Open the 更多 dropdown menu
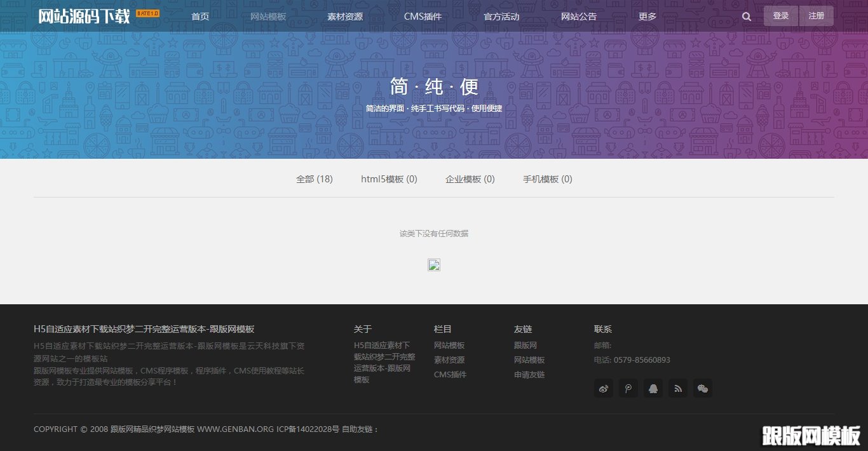This screenshot has height=451, width=868. 647,16
